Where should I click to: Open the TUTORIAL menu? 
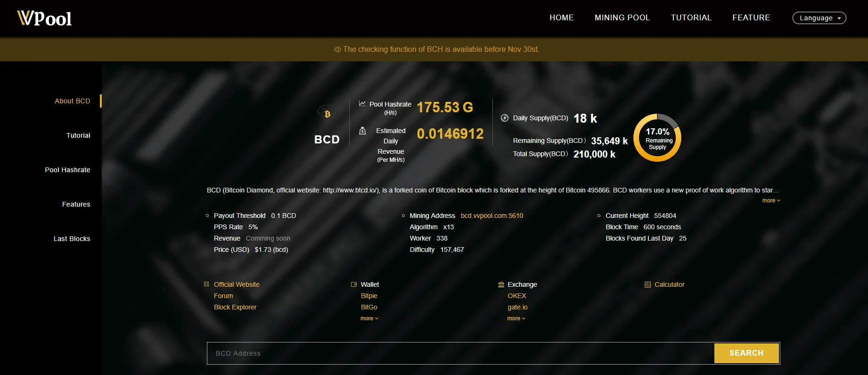coord(691,17)
